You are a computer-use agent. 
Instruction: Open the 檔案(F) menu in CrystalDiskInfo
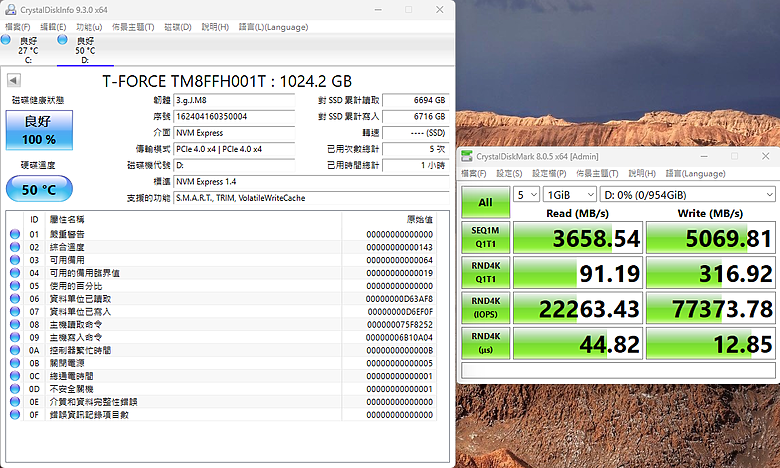tap(17, 27)
